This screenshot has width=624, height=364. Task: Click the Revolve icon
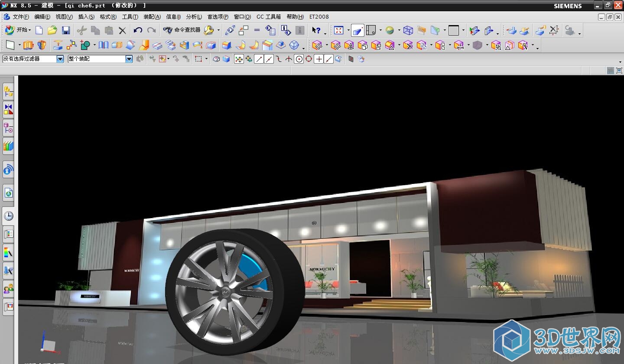(x=42, y=45)
